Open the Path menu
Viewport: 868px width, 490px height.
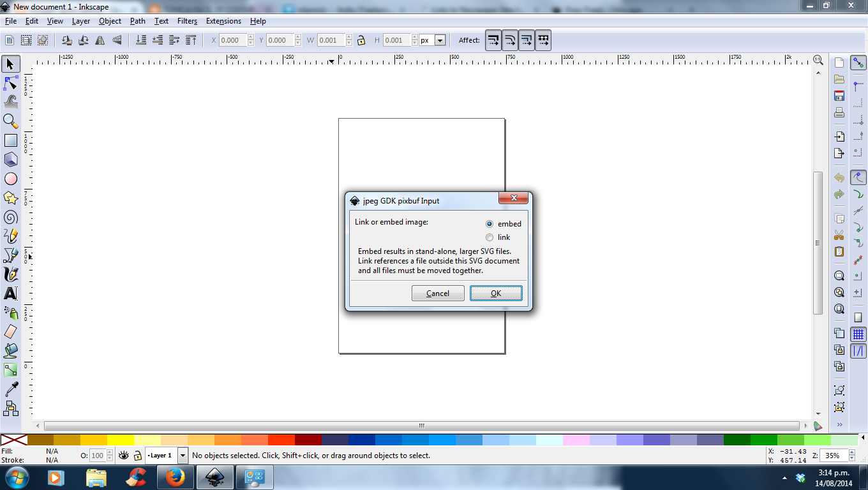(138, 21)
